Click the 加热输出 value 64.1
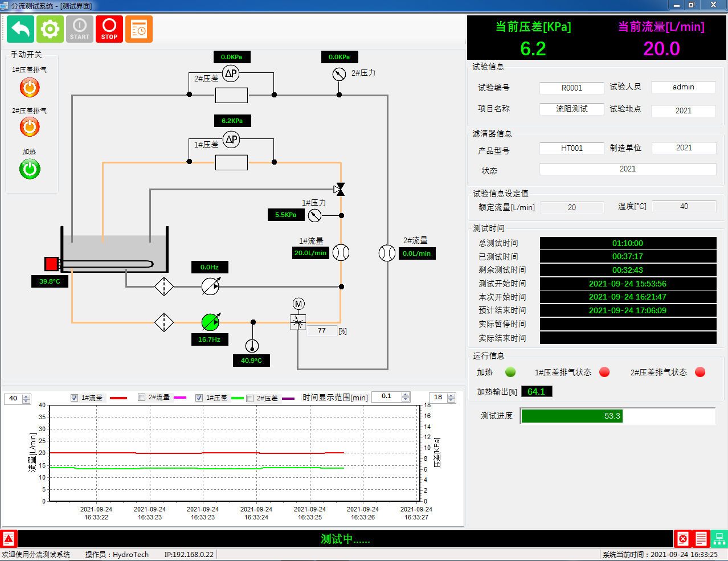Viewport: 728px width, 561px height. (536, 391)
